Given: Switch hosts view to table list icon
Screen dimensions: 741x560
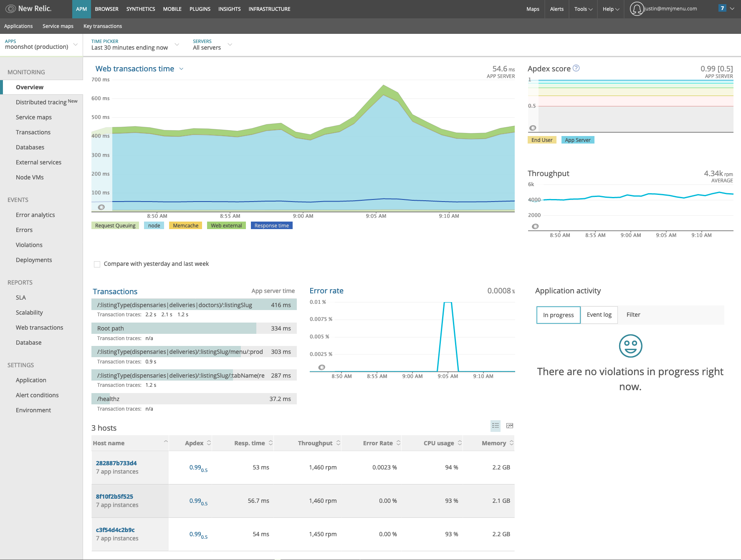Looking at the screenshot, I should click(x=496, y=426).
